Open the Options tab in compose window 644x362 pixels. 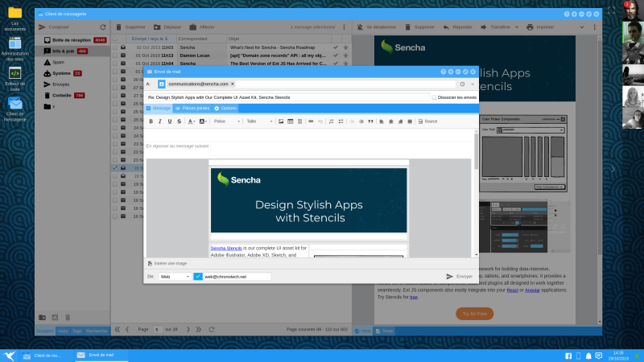click(x=225, y=109)
